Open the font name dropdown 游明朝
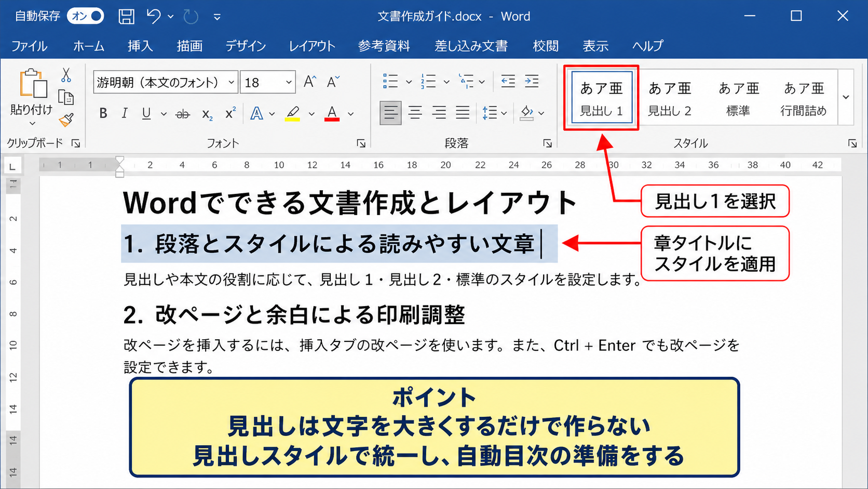868x489 pixels. [231, 83]
